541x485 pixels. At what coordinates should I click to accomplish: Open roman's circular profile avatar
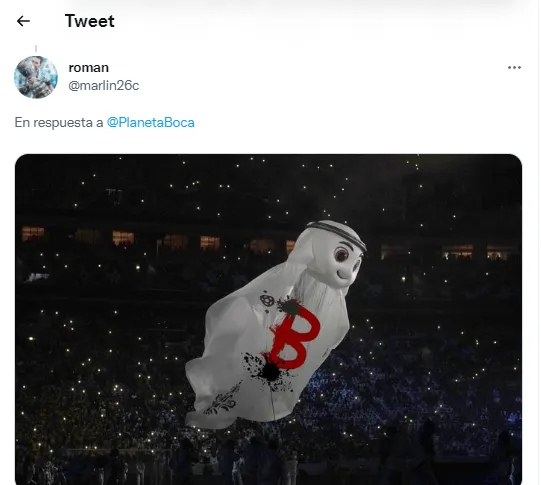click(x=36, y=77)
